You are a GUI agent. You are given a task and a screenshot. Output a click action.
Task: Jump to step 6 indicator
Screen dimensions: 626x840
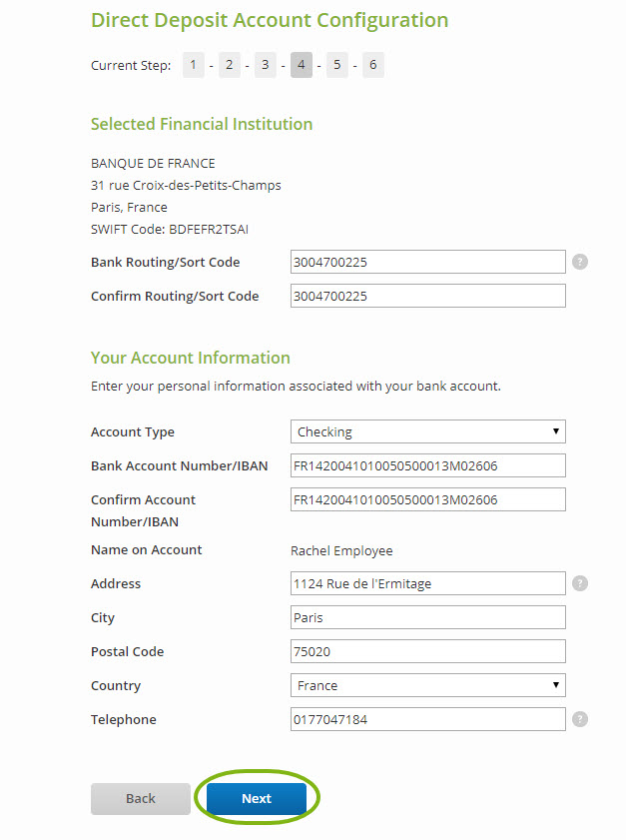373,65
